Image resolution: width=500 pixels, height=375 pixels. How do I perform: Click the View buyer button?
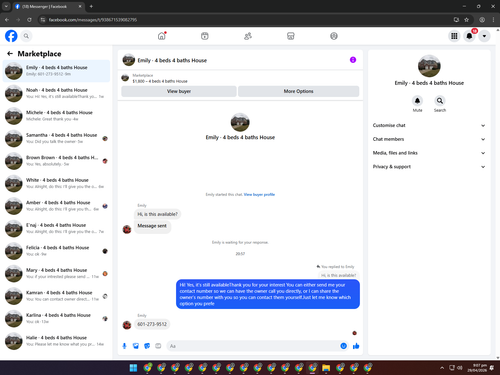(179, 91)
